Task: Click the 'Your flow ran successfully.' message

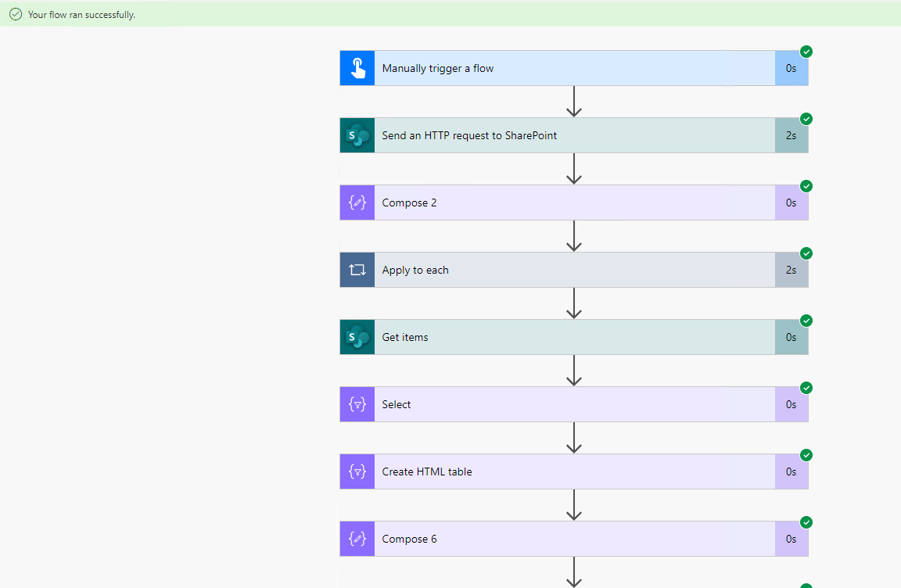Action: [81, 15]
